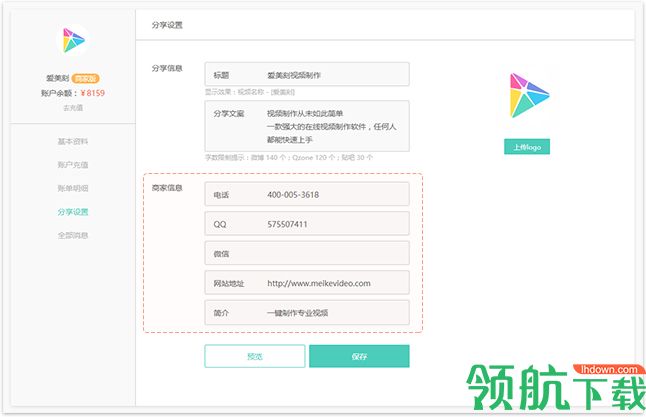Viewport: 646px width, 417px height.
Task: Click the orange account badge next to the username
Action: (x=85, y=78)
